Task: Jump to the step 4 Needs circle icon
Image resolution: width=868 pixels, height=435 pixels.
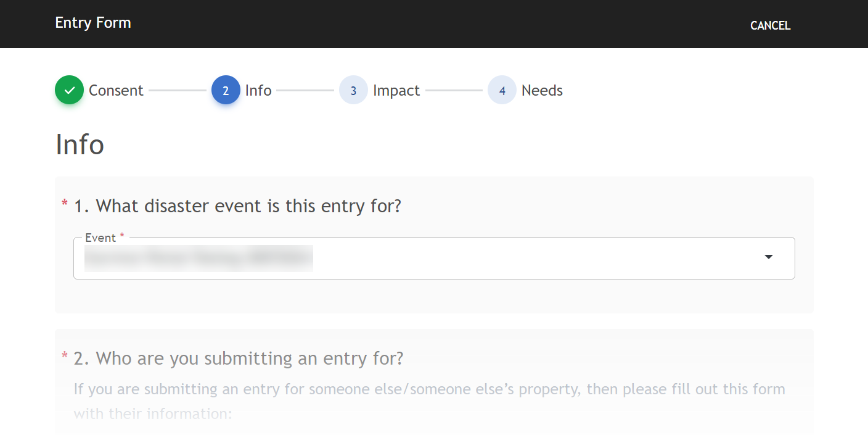Action: click(502, 90)
